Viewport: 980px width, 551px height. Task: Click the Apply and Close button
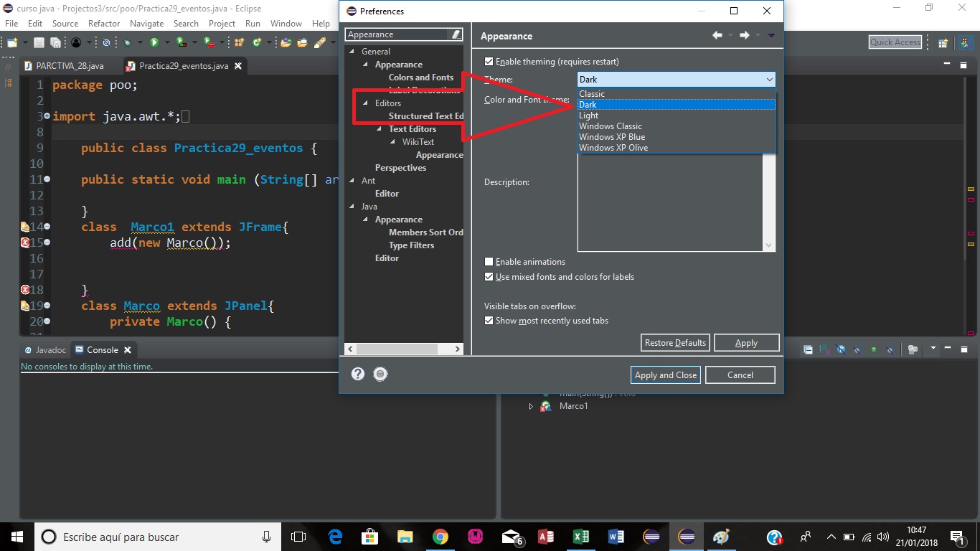(665, 374)
